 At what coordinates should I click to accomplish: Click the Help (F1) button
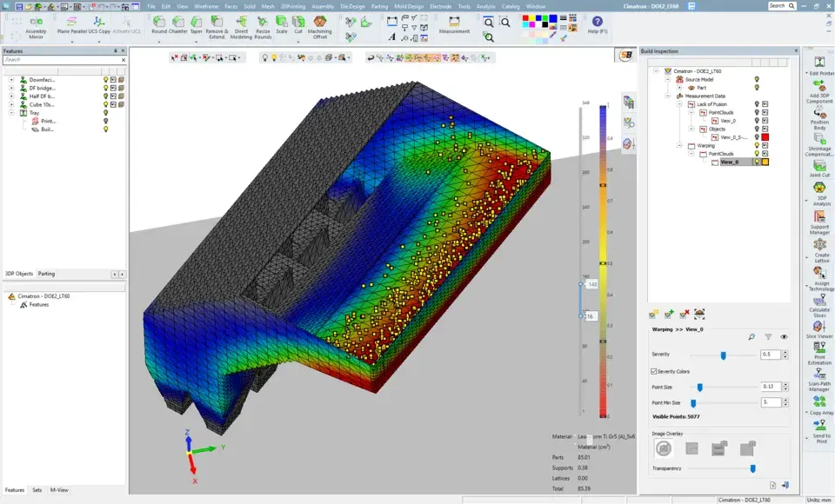[598, 23]
